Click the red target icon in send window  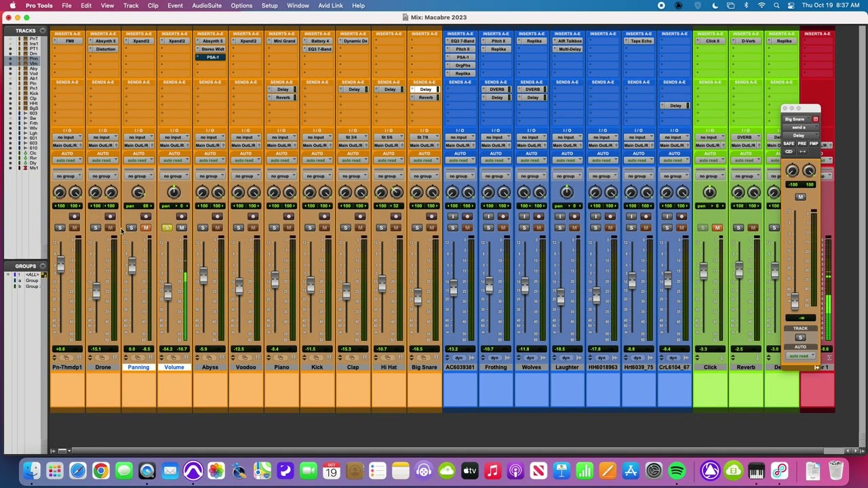pyautogui.click(x=816, y=119)
